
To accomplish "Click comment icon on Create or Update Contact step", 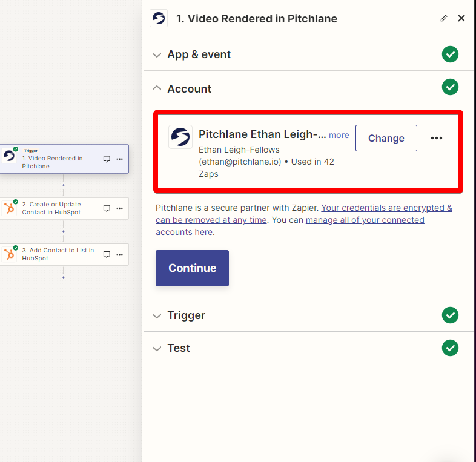I will pyautogui.click(x=107, y=208).
